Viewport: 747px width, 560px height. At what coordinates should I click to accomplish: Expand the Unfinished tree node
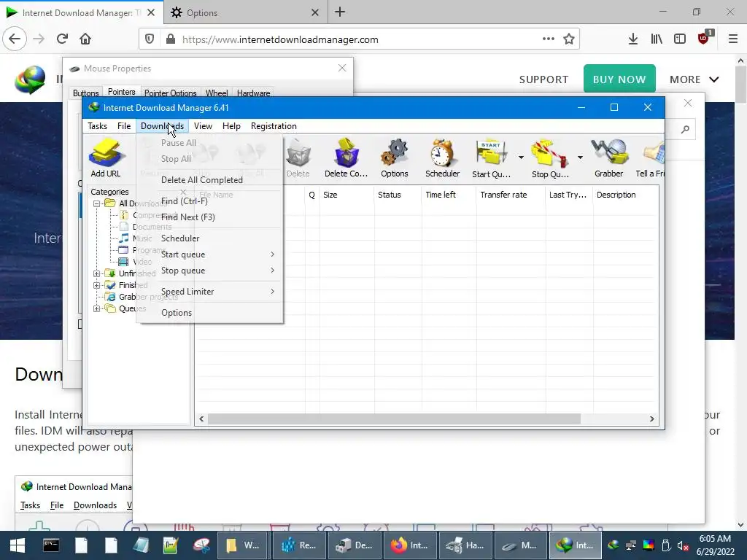pos(97,273)
